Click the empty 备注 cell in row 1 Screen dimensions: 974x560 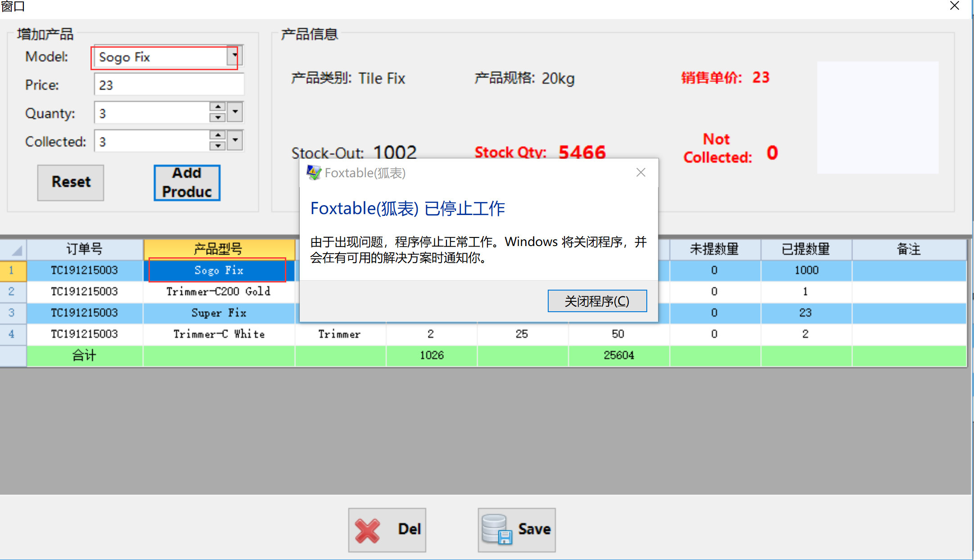pyautogui.click(x=909, y=270)
